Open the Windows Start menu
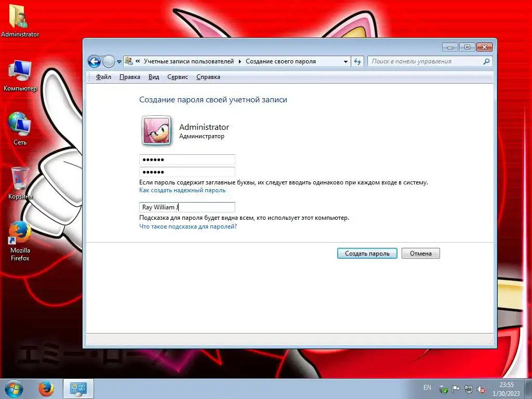The image size is (532, 399). point(14,389)
